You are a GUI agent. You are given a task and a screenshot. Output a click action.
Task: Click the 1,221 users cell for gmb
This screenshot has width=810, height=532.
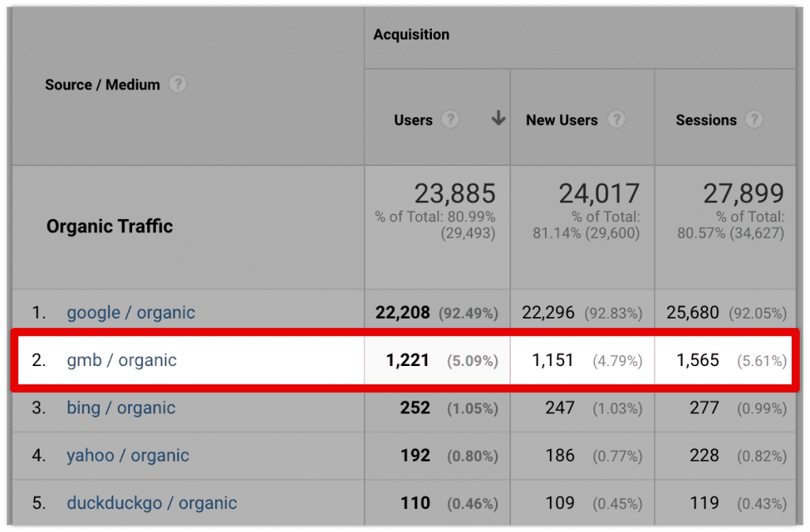[x=407, y=360]
